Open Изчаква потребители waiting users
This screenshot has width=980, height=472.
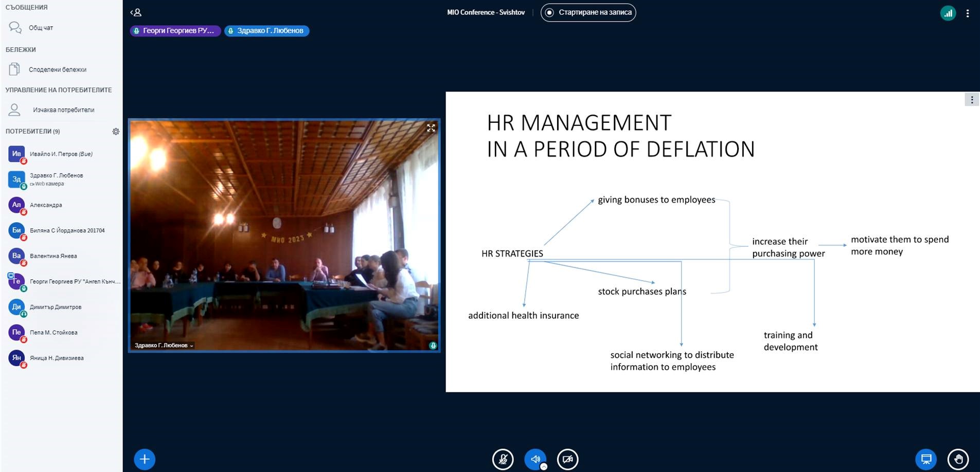tap(63, 110)
